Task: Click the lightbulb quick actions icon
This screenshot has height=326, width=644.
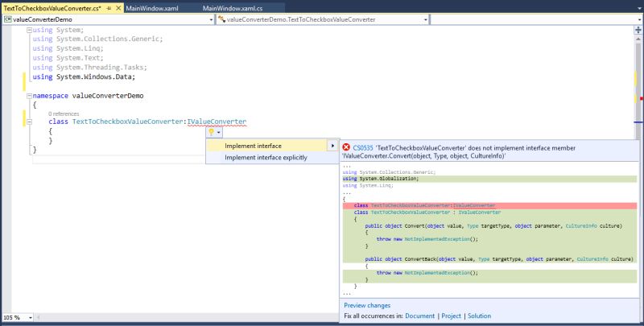Action: (x=212, y=132)
